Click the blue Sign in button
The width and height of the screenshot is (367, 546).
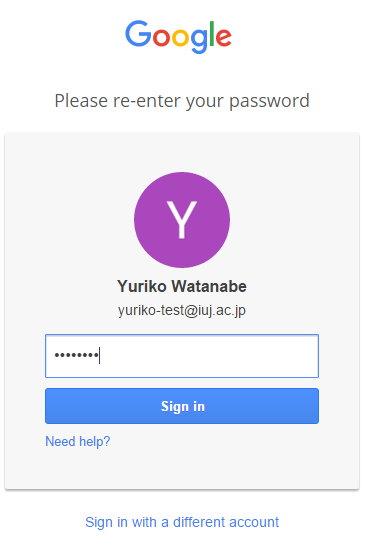coord(182,406)
